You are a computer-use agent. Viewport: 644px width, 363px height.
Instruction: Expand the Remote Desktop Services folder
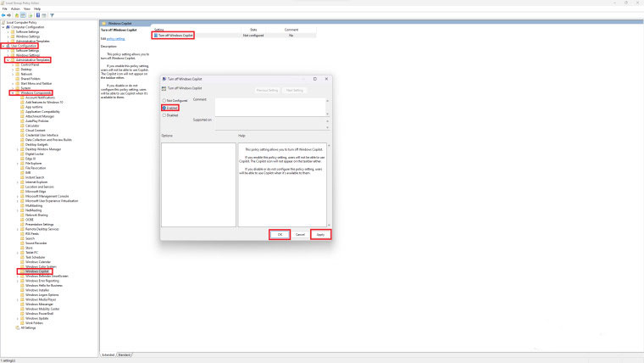tap(18, 229)
